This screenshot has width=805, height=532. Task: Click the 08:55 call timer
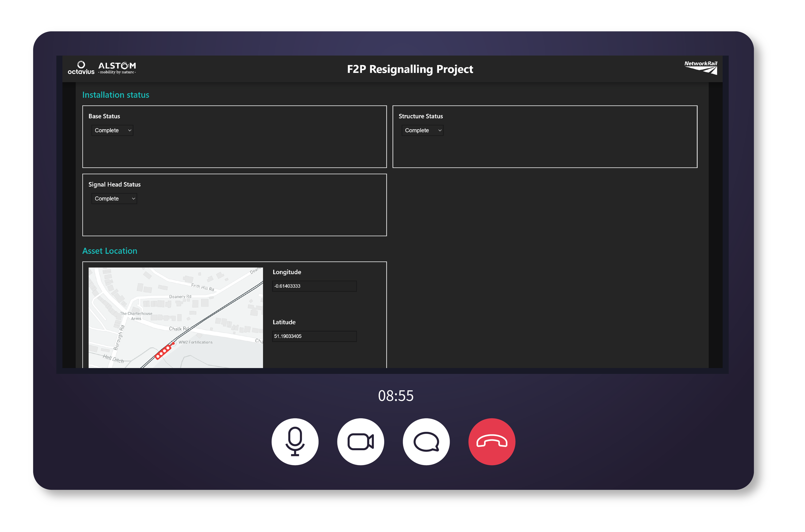395,395
